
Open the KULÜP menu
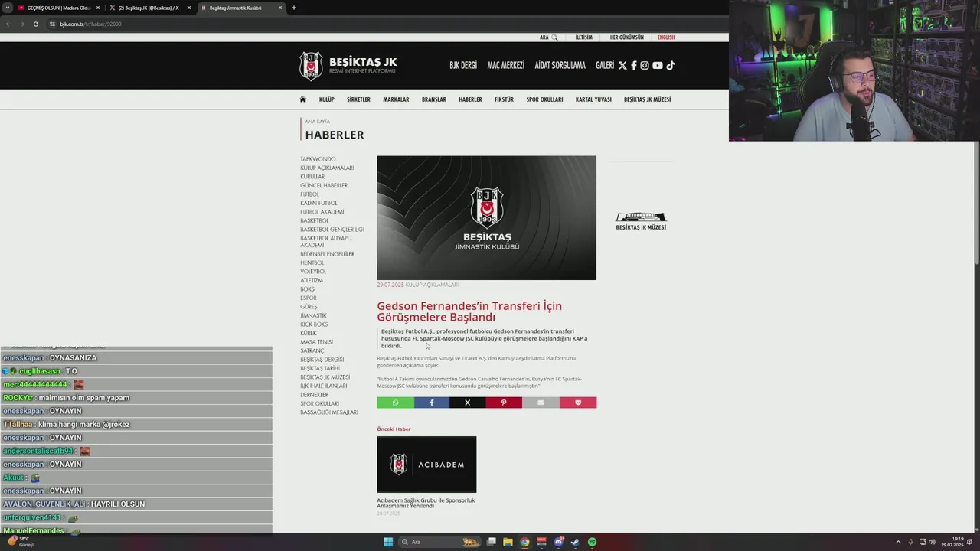(327, 99)
